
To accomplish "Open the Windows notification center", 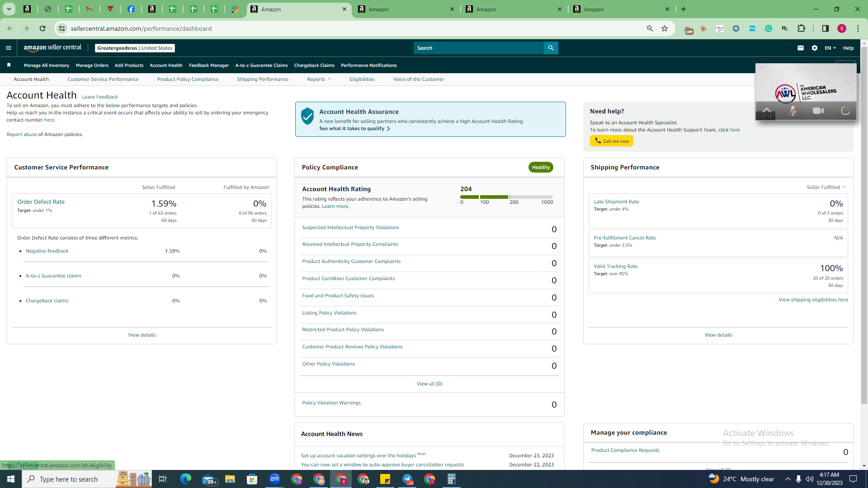I will pyautogui.click(x=854, y=479).
